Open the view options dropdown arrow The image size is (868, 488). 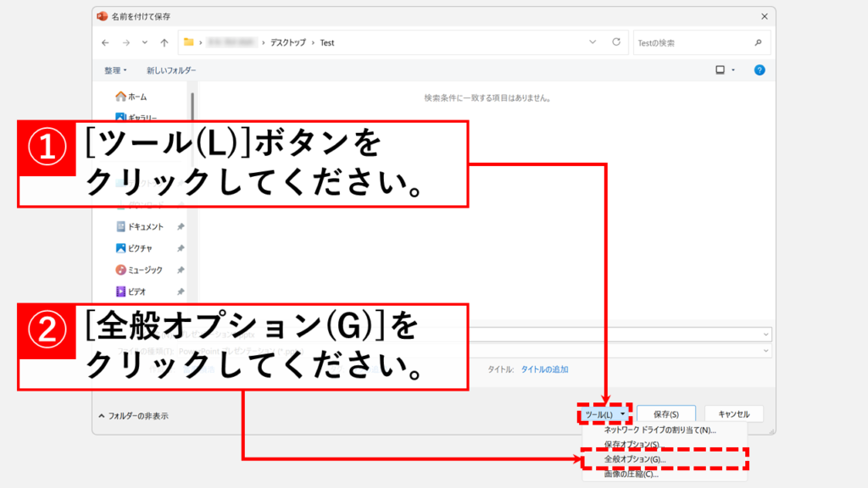[733, 70]
